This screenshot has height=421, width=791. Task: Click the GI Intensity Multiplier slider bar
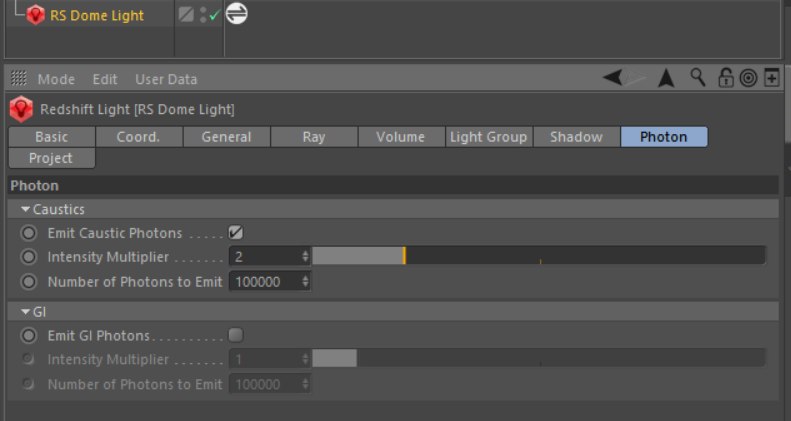[539, 358]
